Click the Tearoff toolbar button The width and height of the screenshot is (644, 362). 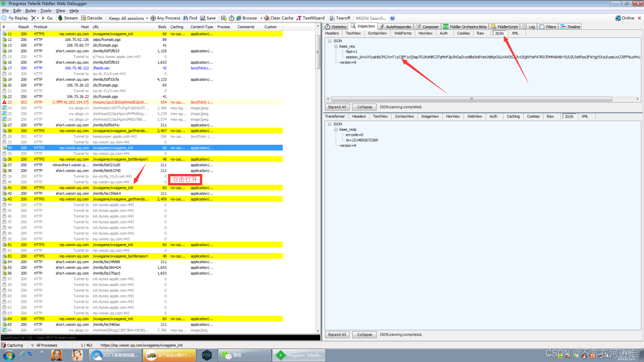tap(340, 18)
